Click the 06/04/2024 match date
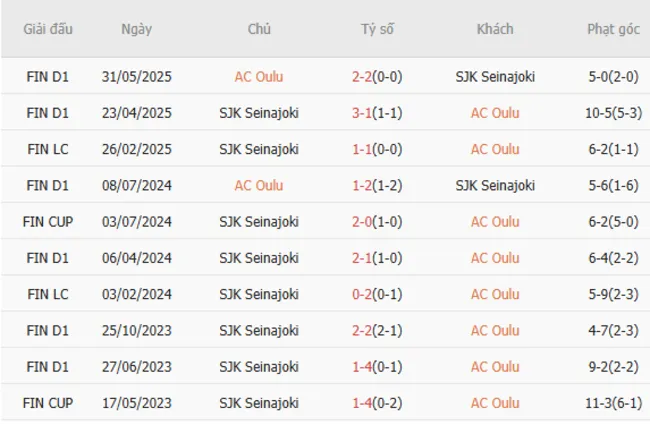This screenshot has height=425, width=650. coord(137,258)
